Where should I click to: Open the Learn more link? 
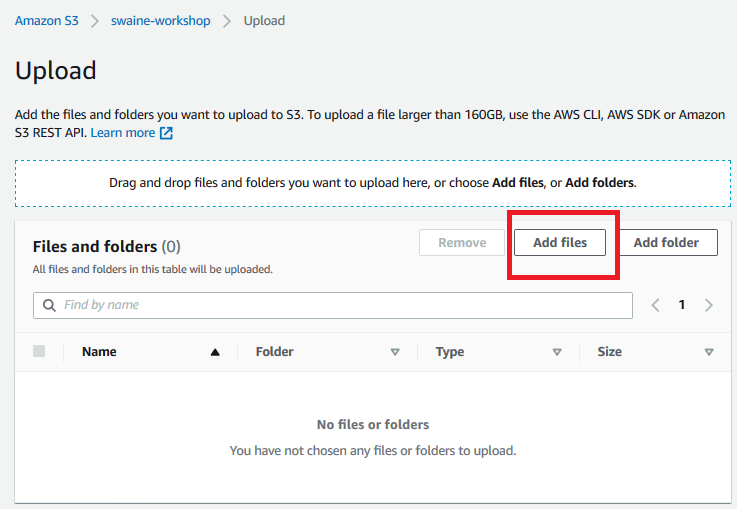click(123, 133)
